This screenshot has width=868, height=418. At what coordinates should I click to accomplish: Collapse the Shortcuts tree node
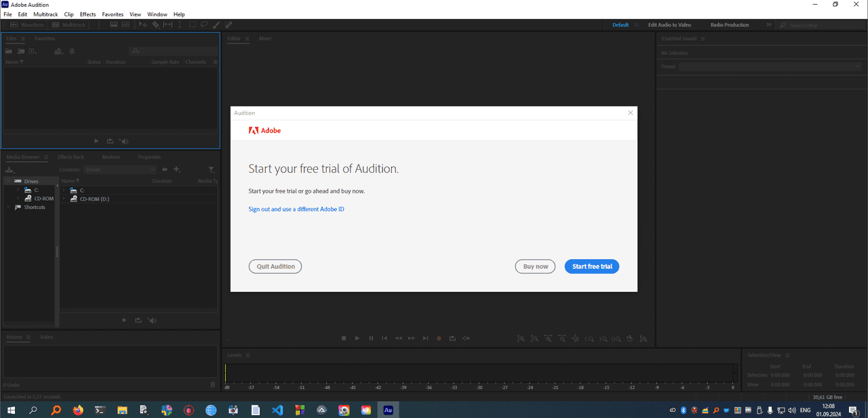9,207
